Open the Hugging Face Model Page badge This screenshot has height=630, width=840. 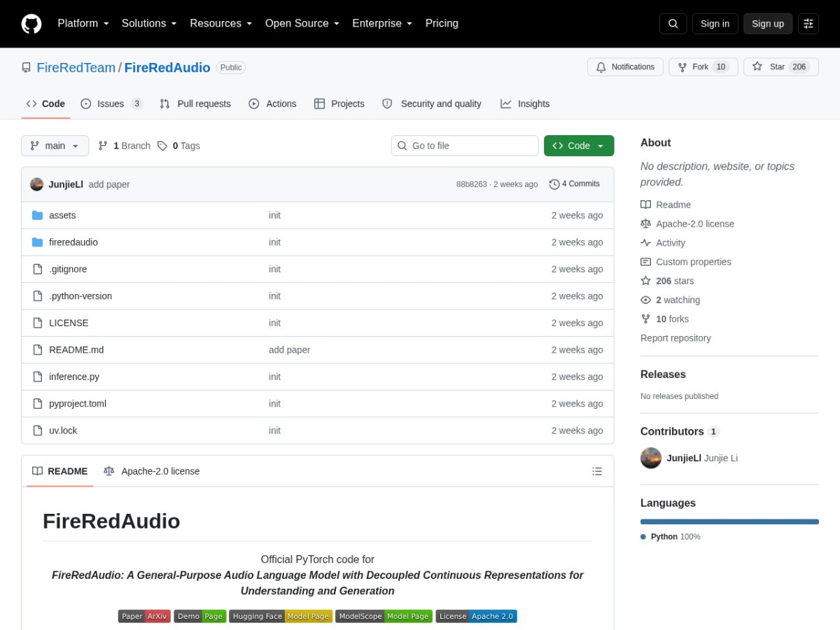(281, 616)
